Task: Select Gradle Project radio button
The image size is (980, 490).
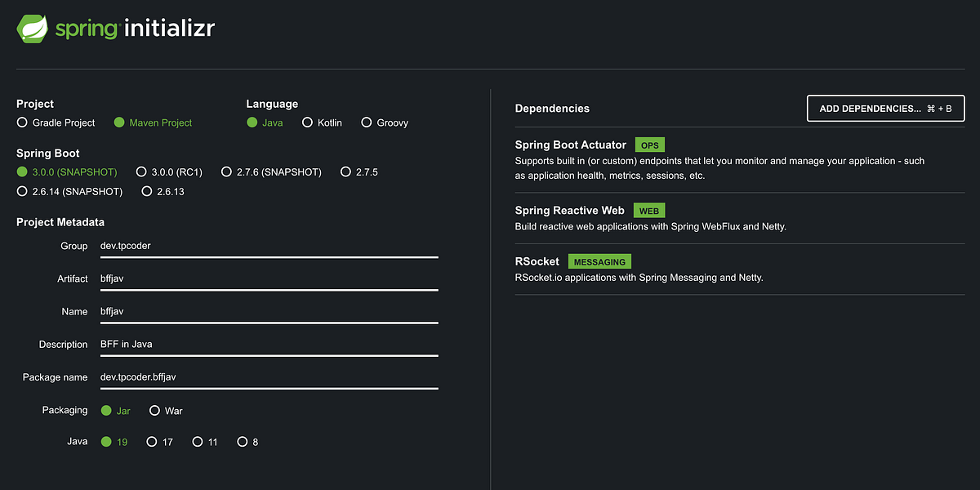Action: 22,122
